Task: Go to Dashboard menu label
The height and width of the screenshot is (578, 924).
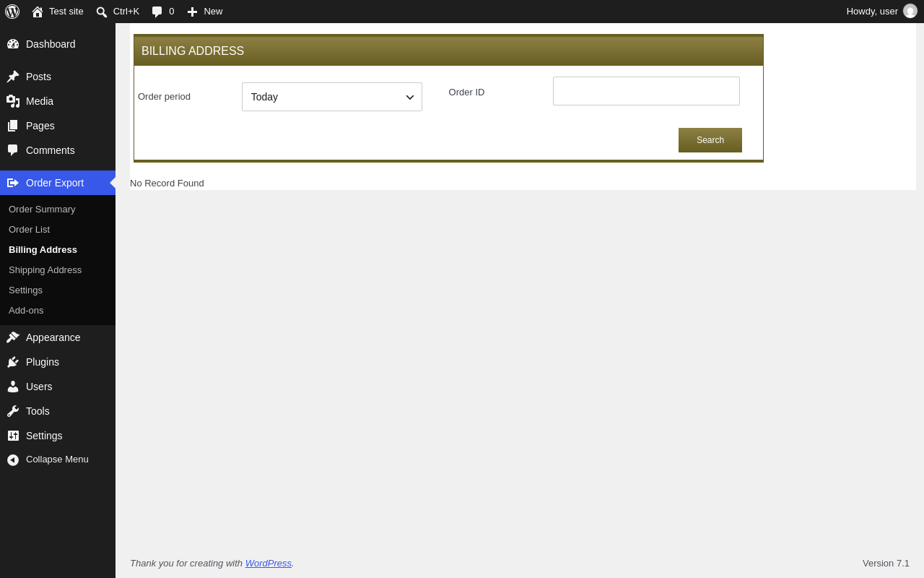Action: click(51, 44)
